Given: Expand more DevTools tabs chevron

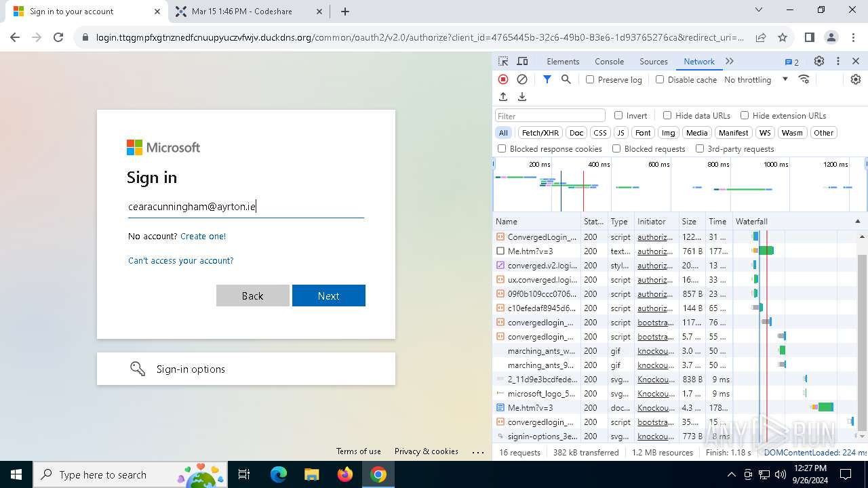Looking at the screenshot, I should [730, 61].
